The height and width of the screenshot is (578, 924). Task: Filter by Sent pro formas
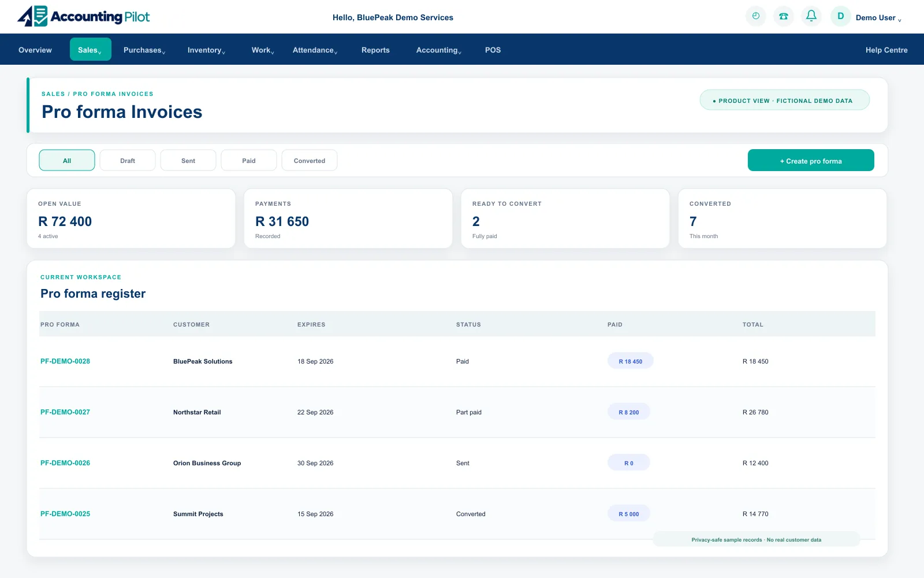pos(188,160)
